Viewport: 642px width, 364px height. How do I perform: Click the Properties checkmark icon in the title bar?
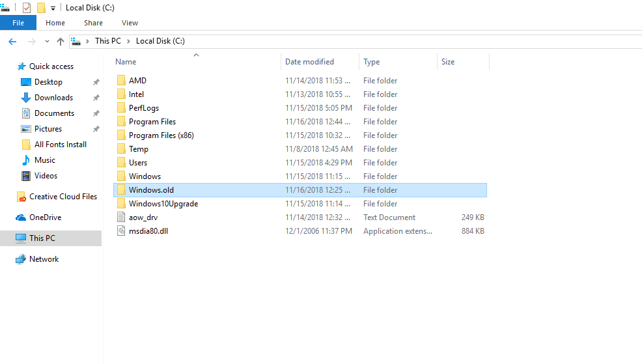(27, 8)
